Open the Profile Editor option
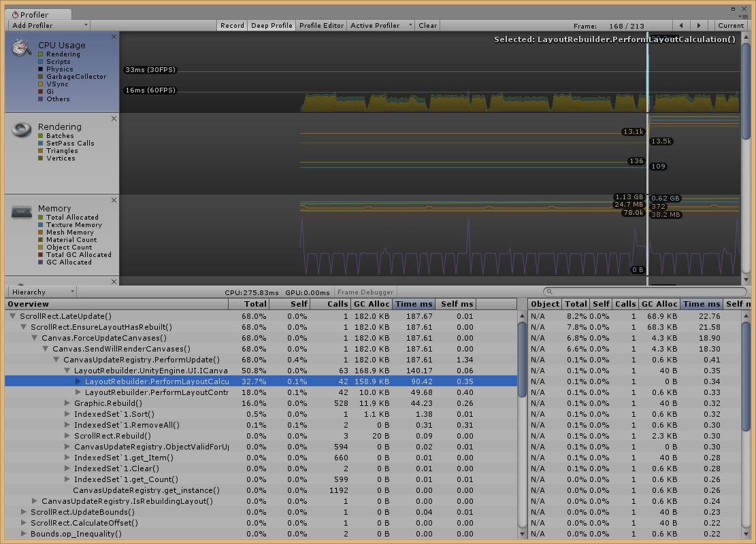This screenshot has width=756, height=544. click(321, 26)
